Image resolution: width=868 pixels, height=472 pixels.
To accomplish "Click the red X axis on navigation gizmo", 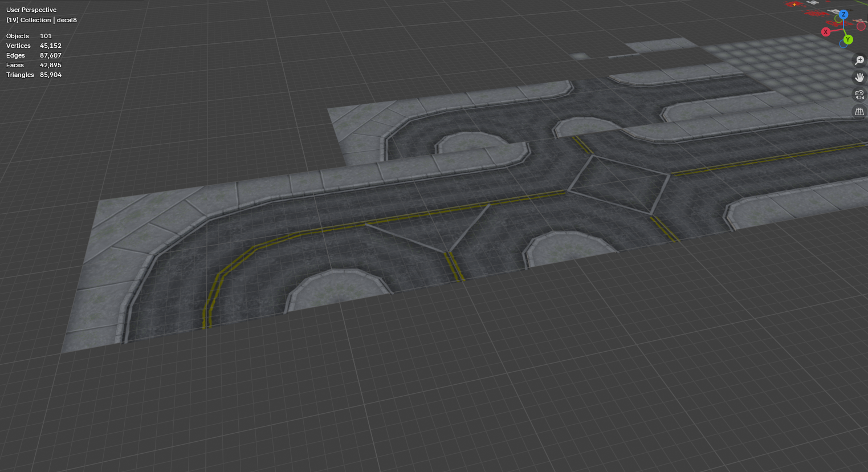I will (x=826, y=32).
